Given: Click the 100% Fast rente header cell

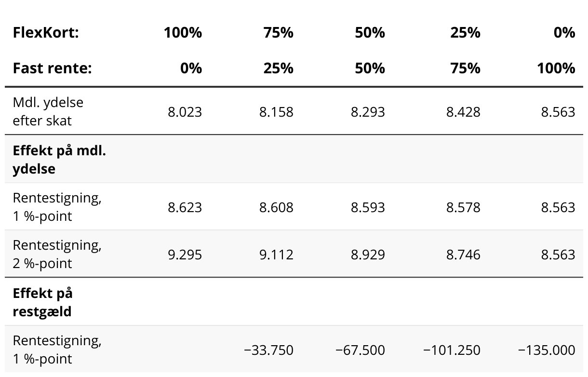Looking at the screenshot, I should tap(556, 68).
